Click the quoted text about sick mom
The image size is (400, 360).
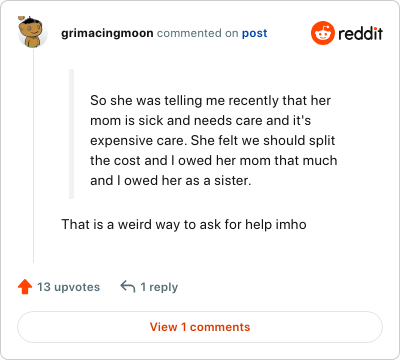[213, 140]
